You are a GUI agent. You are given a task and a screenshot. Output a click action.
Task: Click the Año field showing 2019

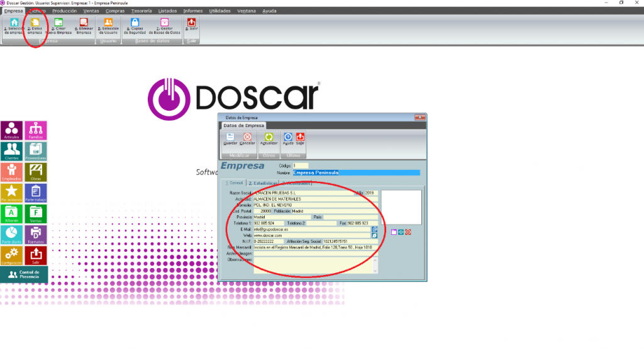371,193
